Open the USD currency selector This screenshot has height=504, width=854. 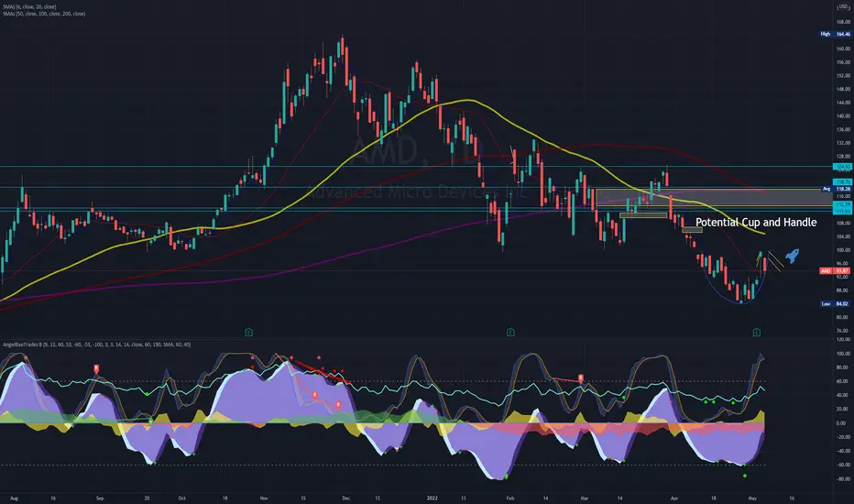(843, 6)
